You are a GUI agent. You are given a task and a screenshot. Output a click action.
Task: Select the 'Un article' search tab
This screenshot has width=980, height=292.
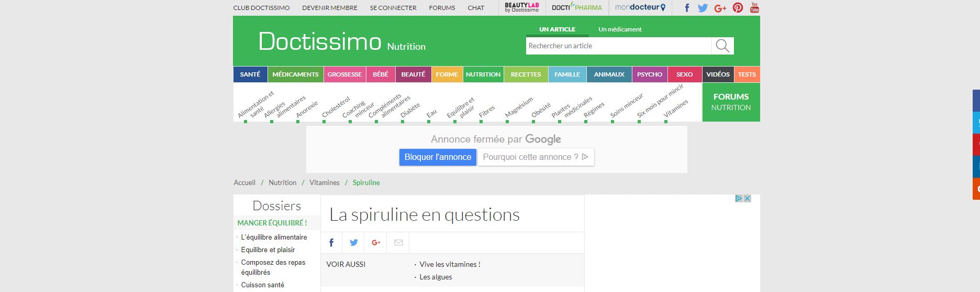(557, 29)
